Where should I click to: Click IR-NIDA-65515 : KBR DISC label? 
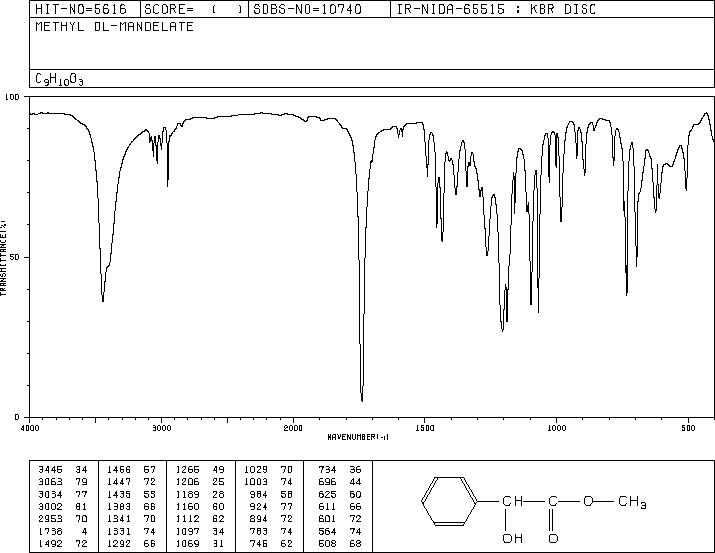[x=496, y=9]
